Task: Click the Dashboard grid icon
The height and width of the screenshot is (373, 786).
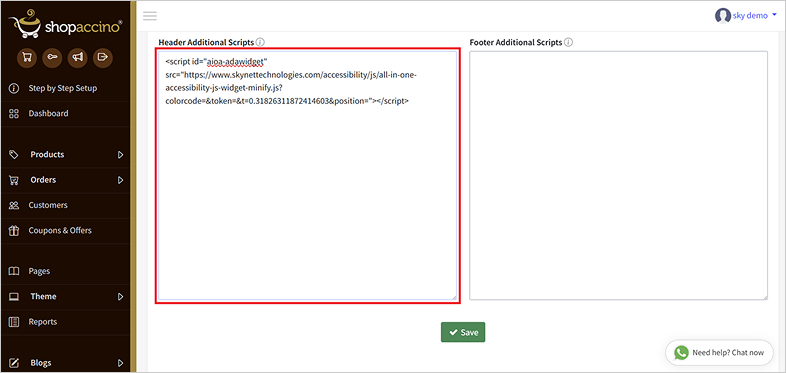Action: [14, 113]
